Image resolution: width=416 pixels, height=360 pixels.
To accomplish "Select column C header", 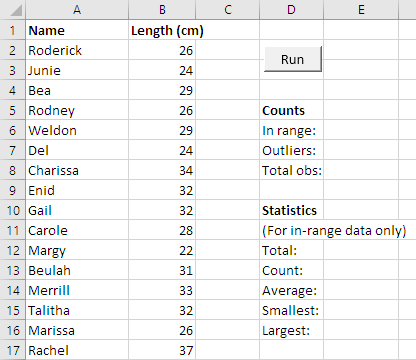I will coord(227,10).
